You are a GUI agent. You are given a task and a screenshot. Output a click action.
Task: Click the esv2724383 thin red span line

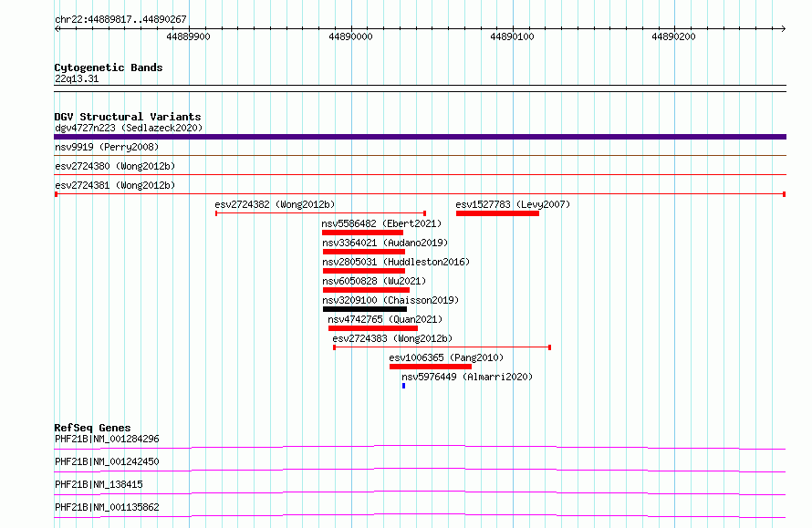pos(442,347)
